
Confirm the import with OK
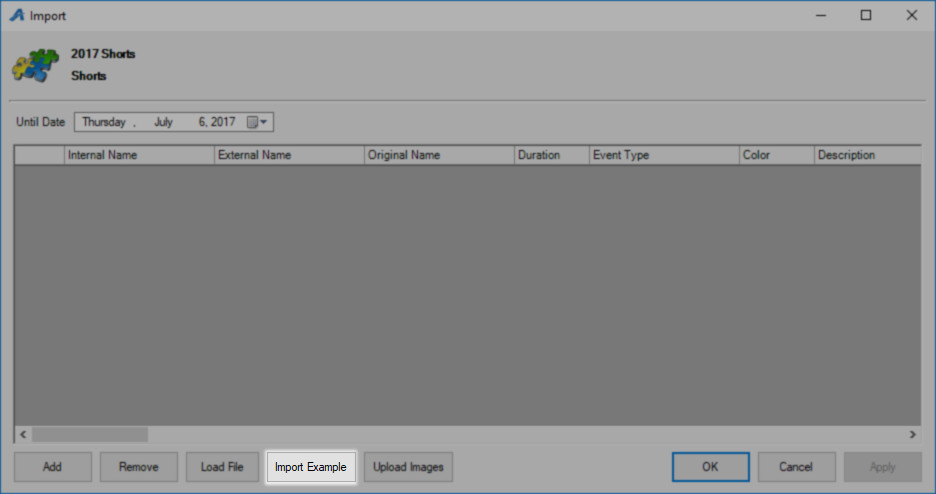[710, 467]
